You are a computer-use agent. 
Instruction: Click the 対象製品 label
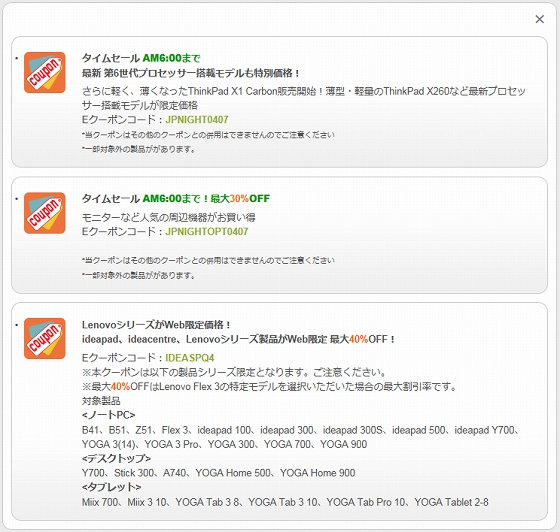pyautogui.click(x=101, y=401)
